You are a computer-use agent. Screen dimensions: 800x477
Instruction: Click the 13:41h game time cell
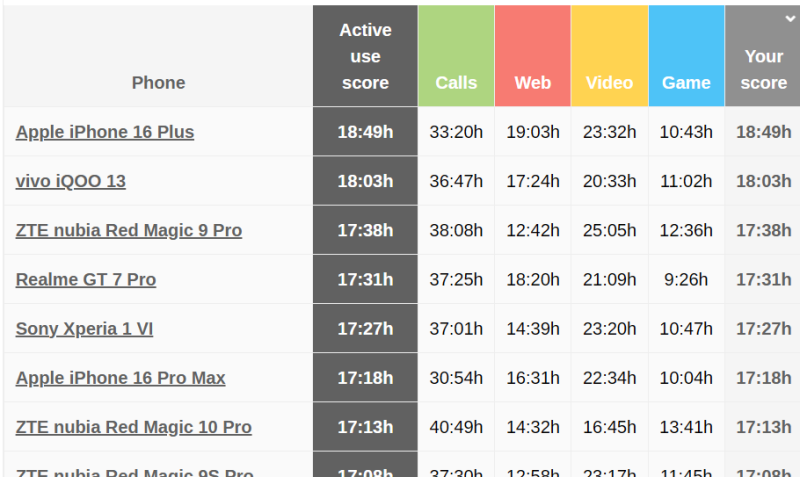tap(686, 427)
